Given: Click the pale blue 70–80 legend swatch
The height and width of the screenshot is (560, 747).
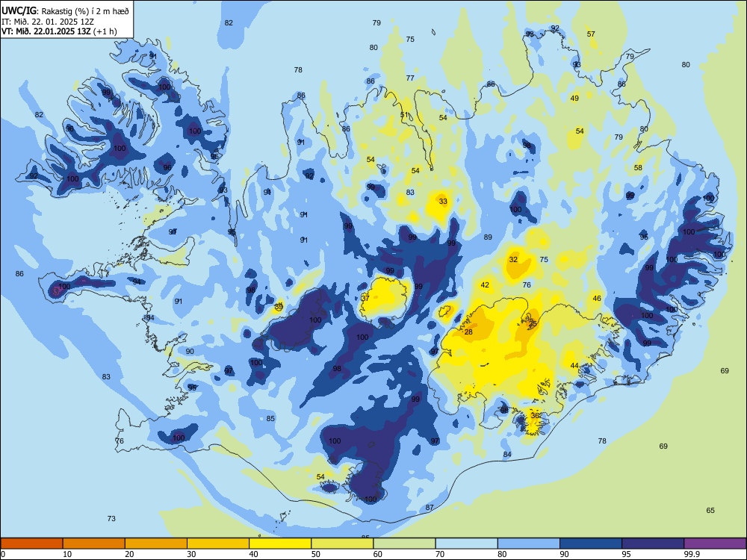Looking at the screenshot, I should (466, 544).
